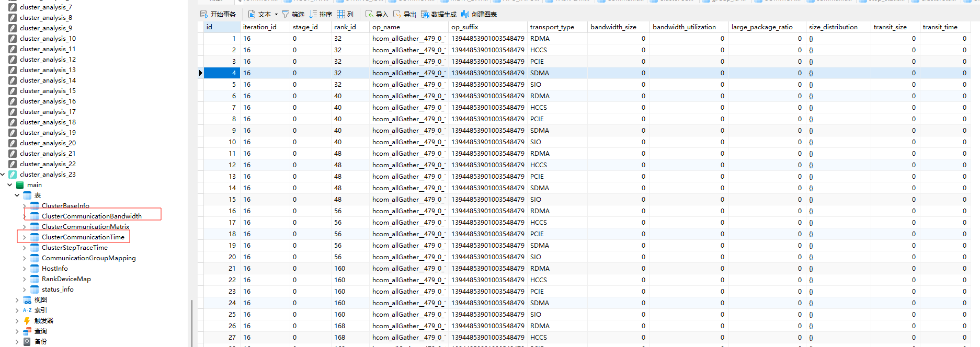Viewport: 980px width, 347px height.
Task: Open the 列 columns button
Action: (x=345, y=14)
